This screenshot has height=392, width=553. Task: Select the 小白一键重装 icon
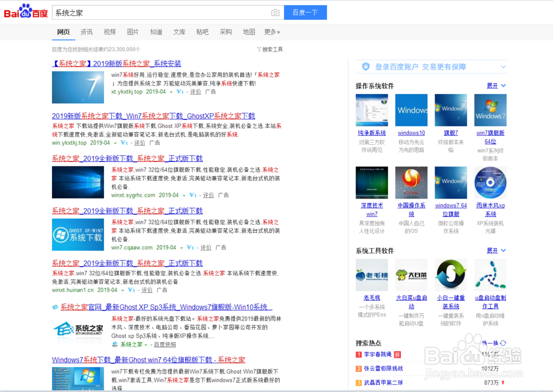click(451, 275)
